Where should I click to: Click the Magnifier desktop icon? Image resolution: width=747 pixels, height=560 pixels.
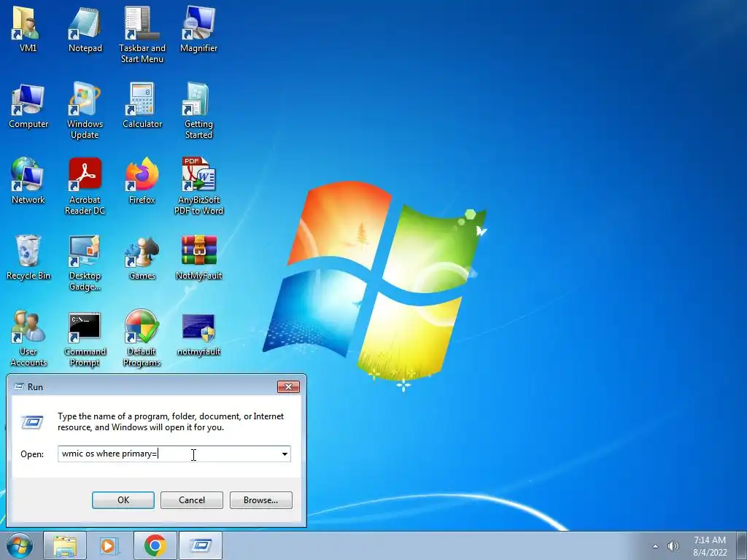198,29
